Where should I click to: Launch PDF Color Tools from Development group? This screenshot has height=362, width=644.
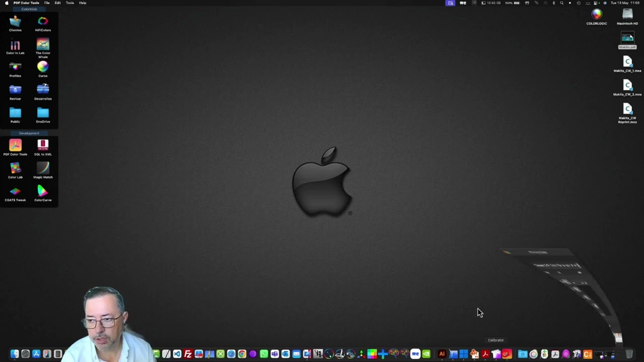click(15, 147)
